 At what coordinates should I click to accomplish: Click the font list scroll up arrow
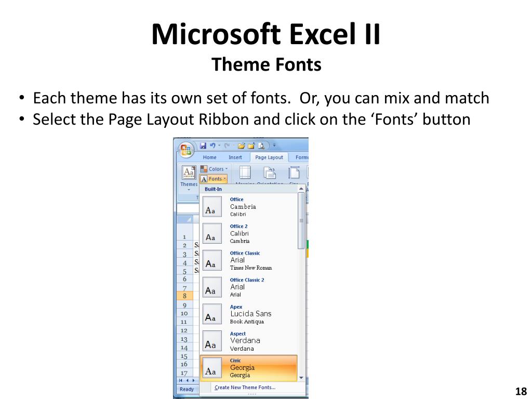301,189
